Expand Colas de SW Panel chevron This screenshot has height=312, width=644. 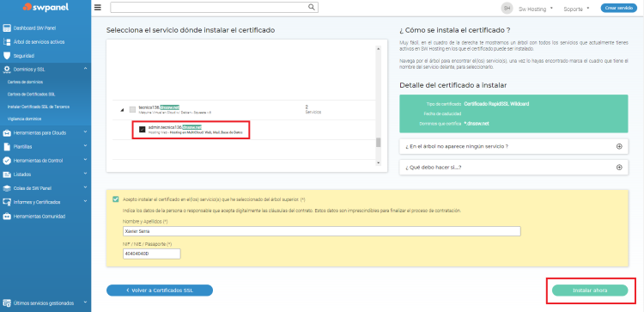(85, 188)
